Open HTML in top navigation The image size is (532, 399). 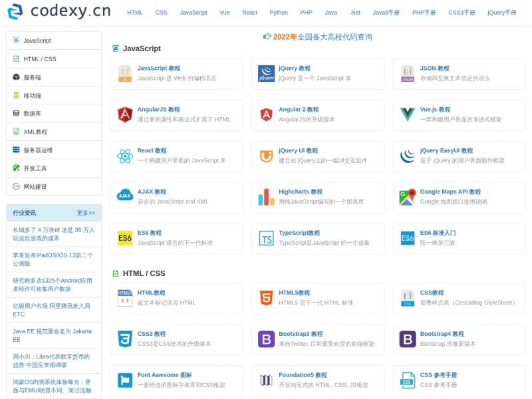(x=135, y=13)
